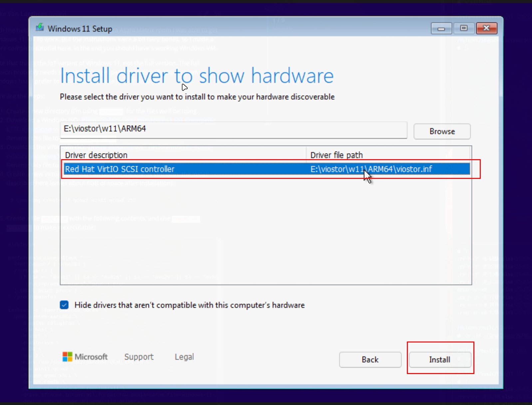
Task: Go Back to previous setup step
Action: point(370,360)
